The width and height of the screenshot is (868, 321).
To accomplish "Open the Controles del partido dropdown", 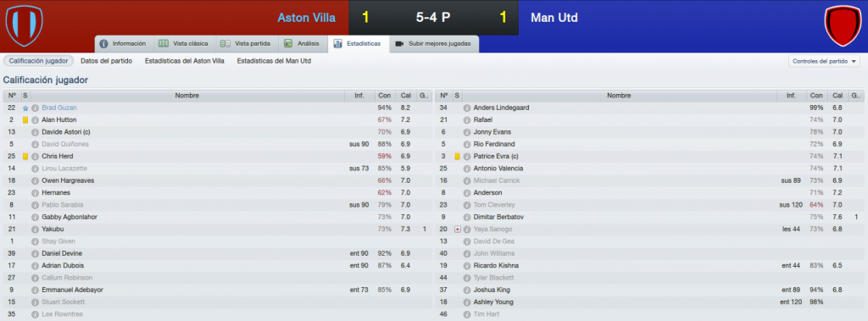I will pyautogui.click(x=824, y=62).
